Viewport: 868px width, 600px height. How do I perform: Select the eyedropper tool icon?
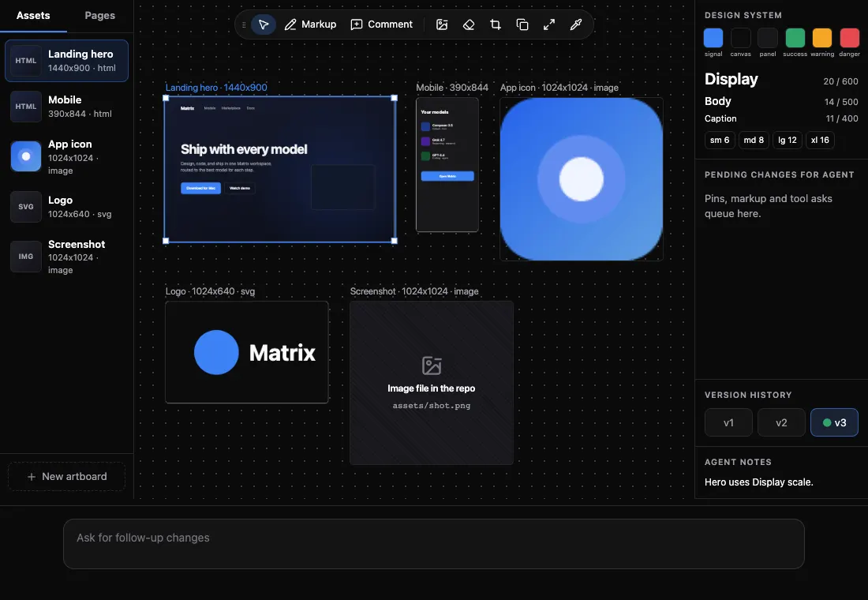pos(576,24)
